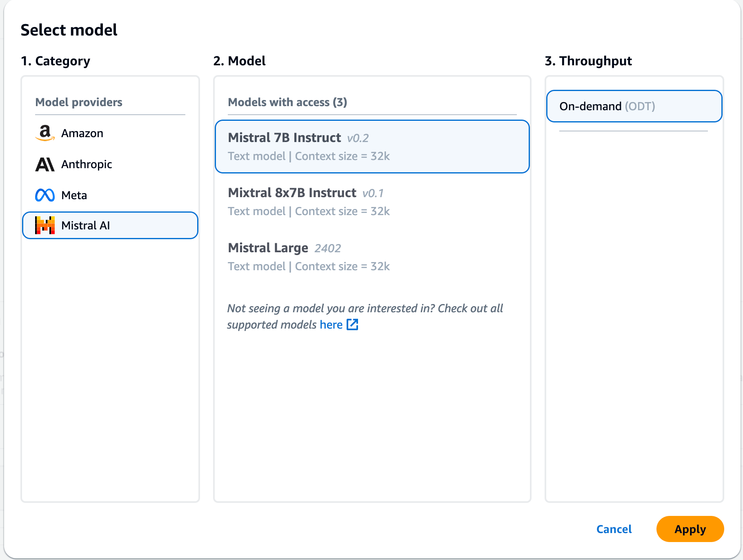Click the Anthropic logo icon
Screen dimensions: 743x560
(x=45, y=164)
